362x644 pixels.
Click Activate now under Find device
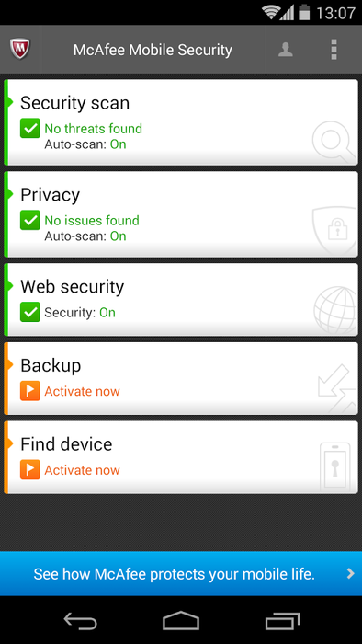coord(82,470)
